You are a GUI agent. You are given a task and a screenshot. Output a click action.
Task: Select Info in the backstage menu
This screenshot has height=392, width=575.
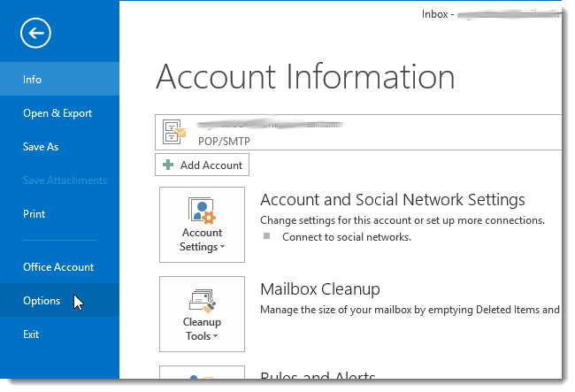(59, 80)
